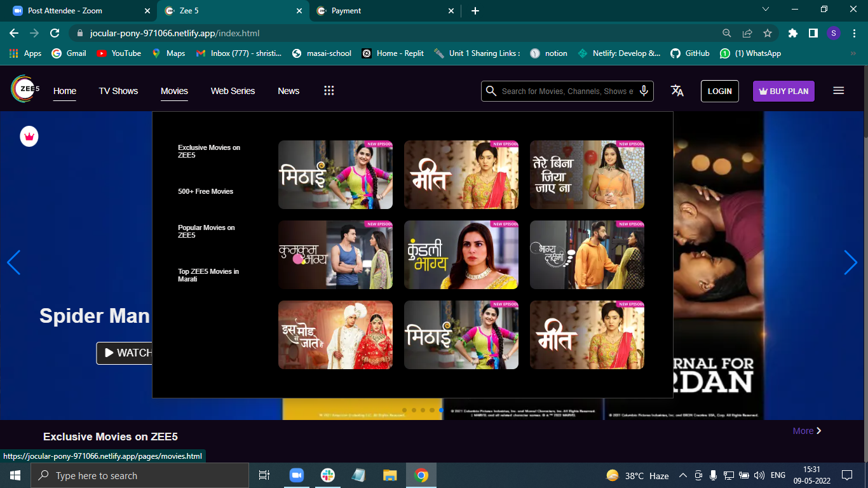
Task: Open wedding couple show thumbnail
Action: click(336, 335)
